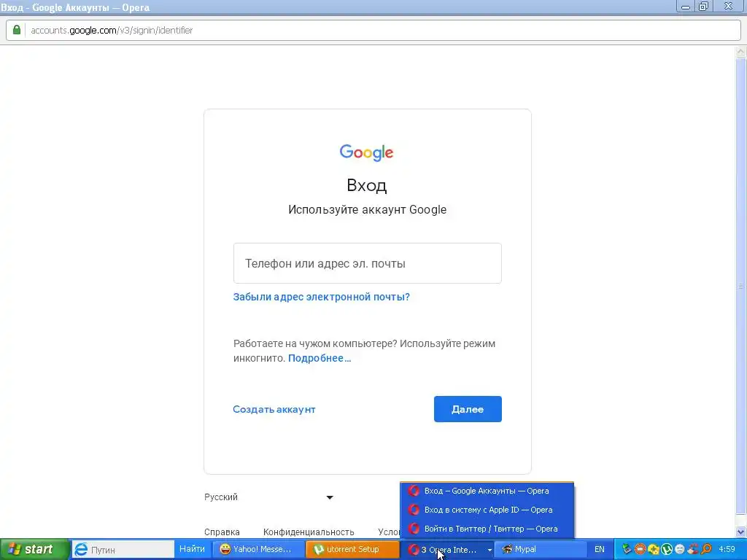Click the blue 'Далее' button
The width and height of the screenshot is (747, 560).
468,409
